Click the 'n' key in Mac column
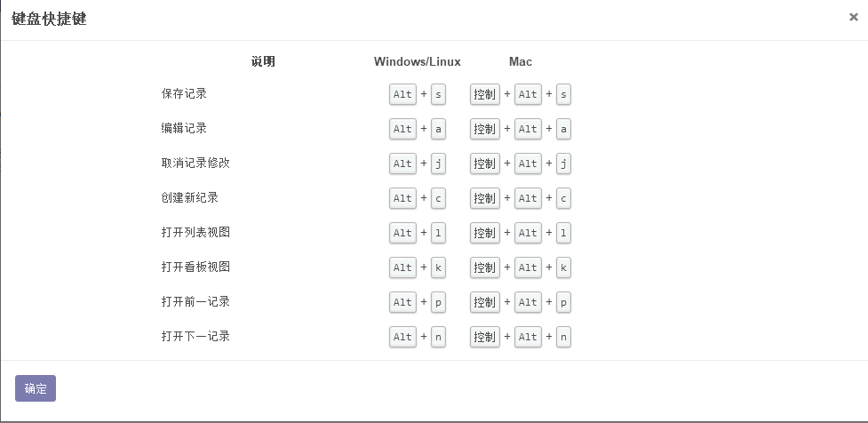 pos(563,337)
